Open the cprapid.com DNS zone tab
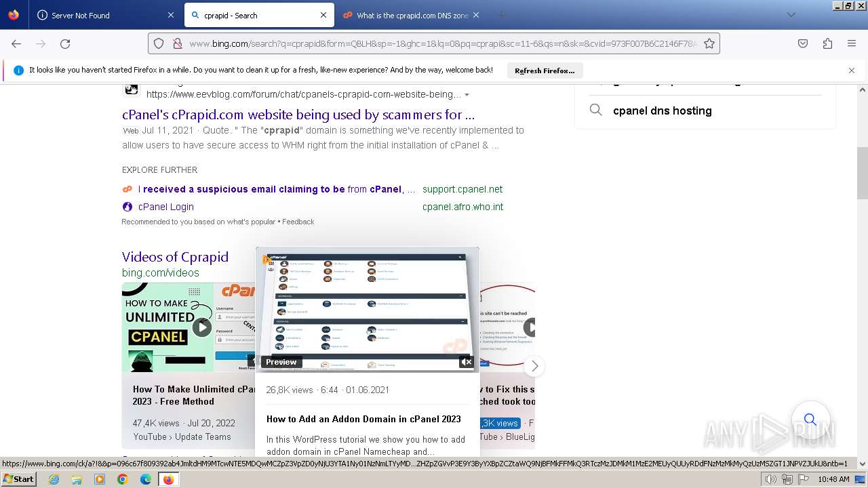The image size is (868, 488). pos(412,15)
